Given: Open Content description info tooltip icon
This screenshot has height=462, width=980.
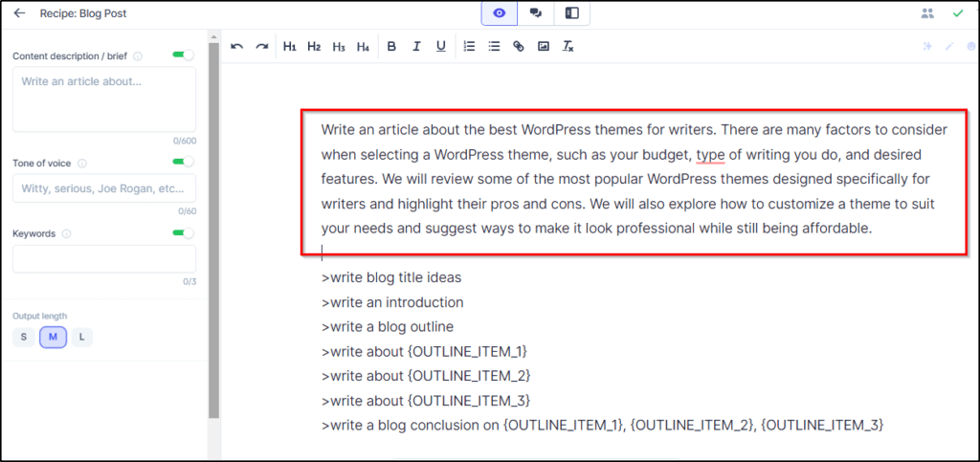Looking at the screenshot, I should (x=138, y=56).
